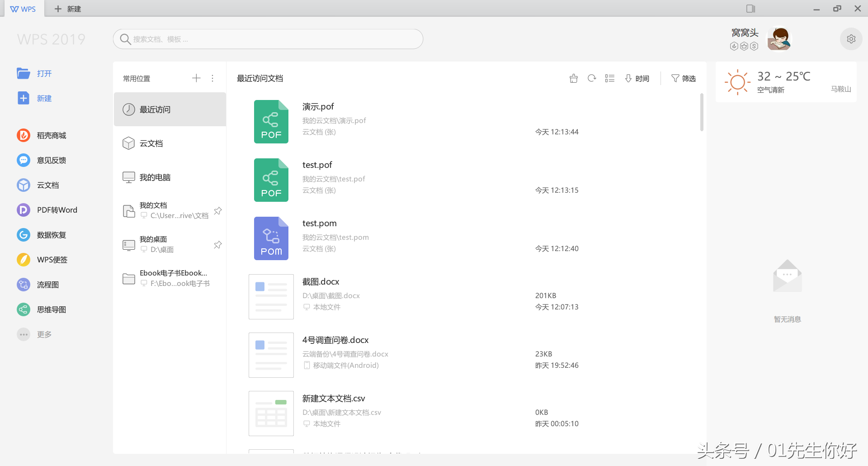This screenshot has height=466, width=868.
Task: Click the city name 马鞍山
Action: coord(841,89)
